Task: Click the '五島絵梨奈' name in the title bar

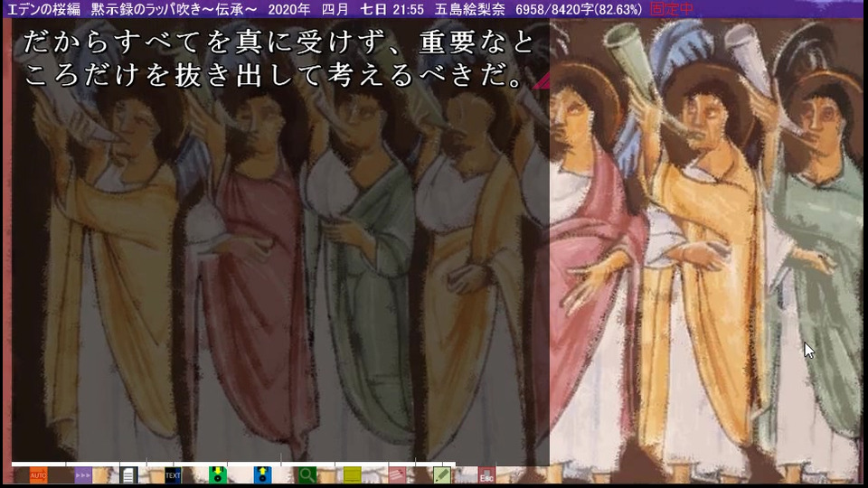Action: (x=469, y=9)
